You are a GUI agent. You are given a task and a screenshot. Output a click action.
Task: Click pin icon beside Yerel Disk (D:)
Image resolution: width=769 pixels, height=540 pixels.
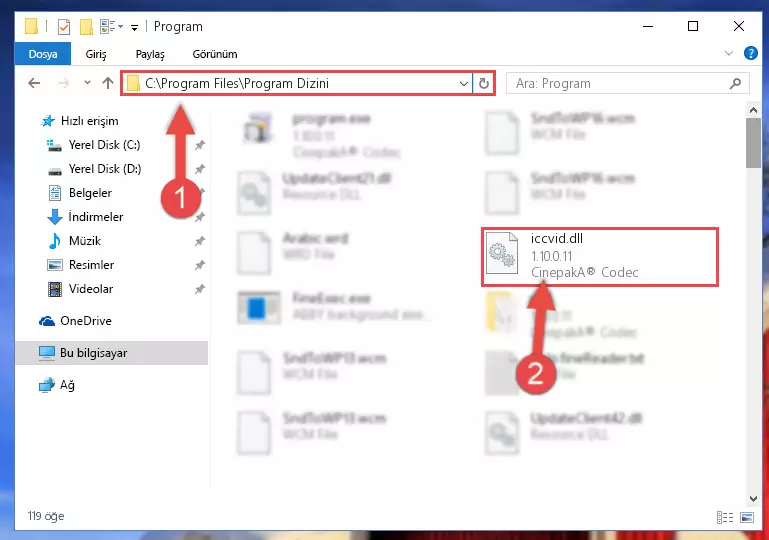(x=200, y=169)
